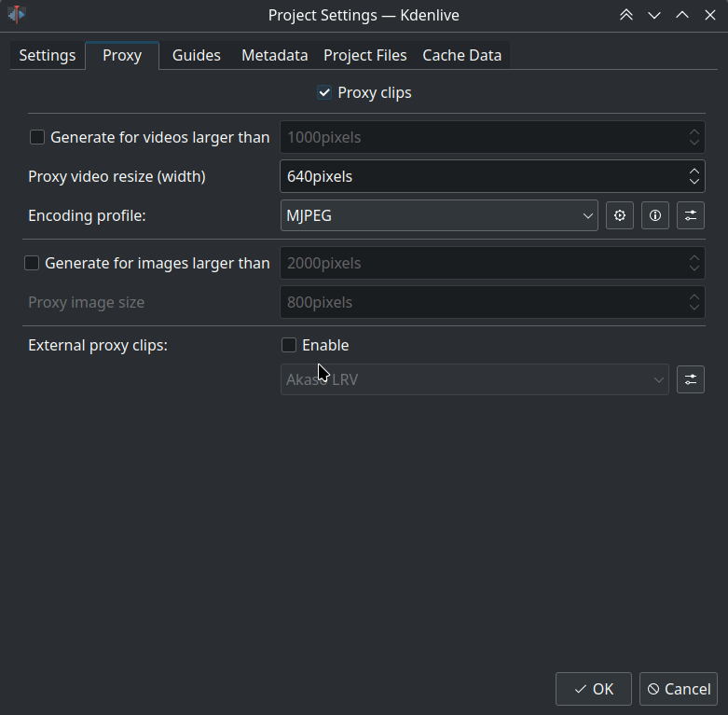Enable Generate for videos larger than

[x=37, y=137]
